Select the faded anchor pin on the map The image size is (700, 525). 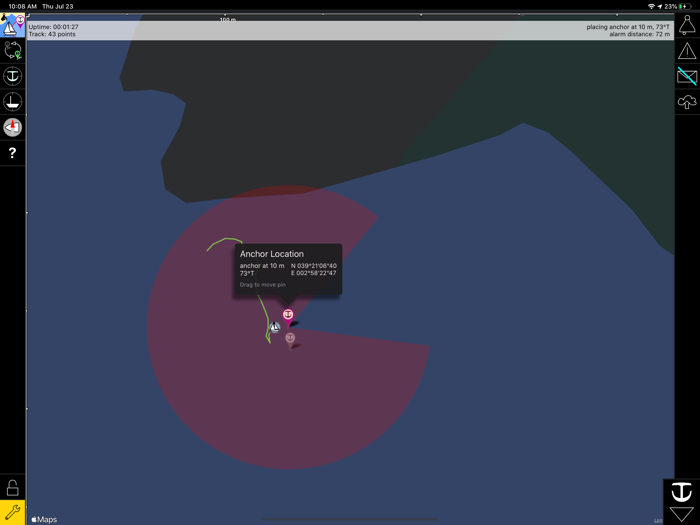290,340
